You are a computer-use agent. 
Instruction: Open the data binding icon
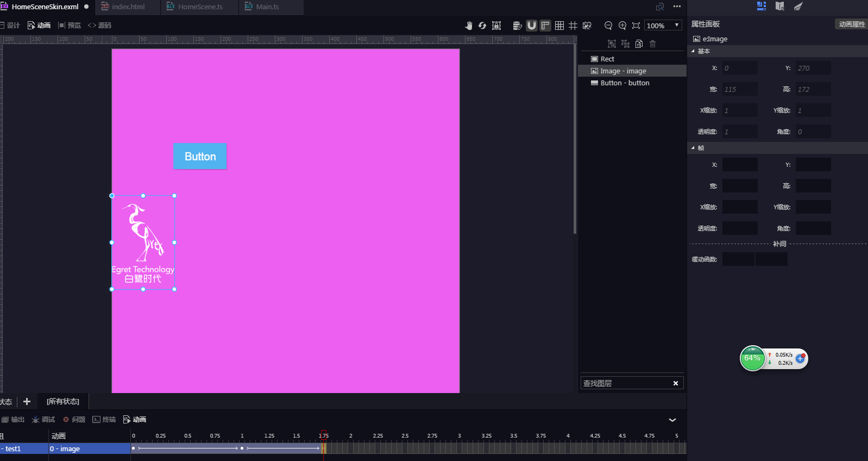[518, 26]
